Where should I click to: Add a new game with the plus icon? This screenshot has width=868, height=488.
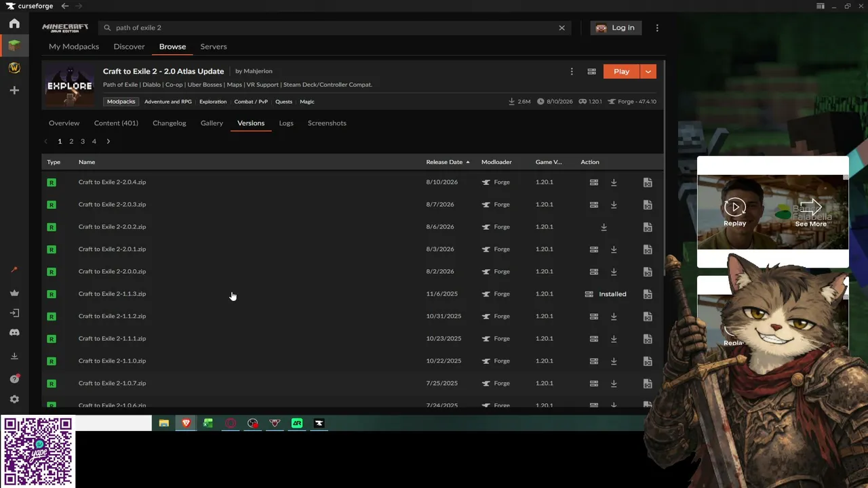click(14, 90)
